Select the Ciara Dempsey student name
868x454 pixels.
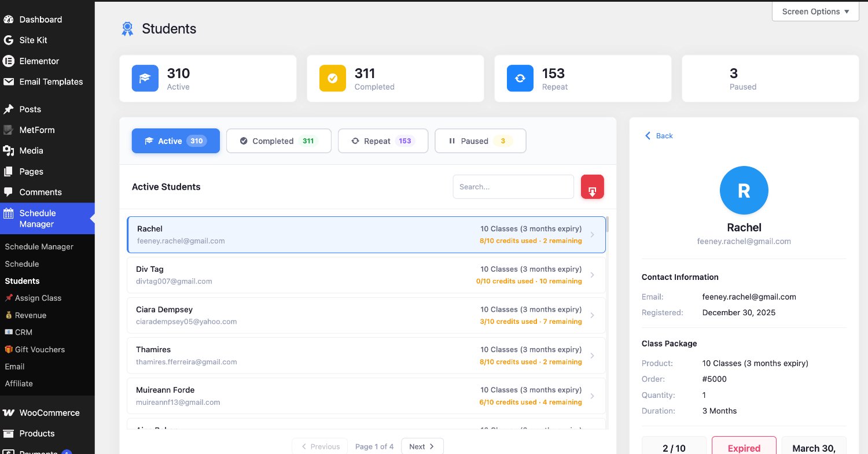coord(164,309)
